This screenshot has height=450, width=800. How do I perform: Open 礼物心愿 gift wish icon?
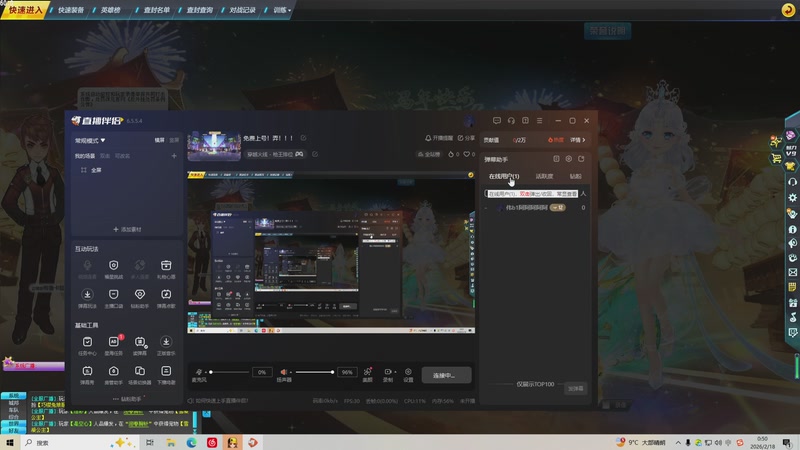(x=166, y=269)
